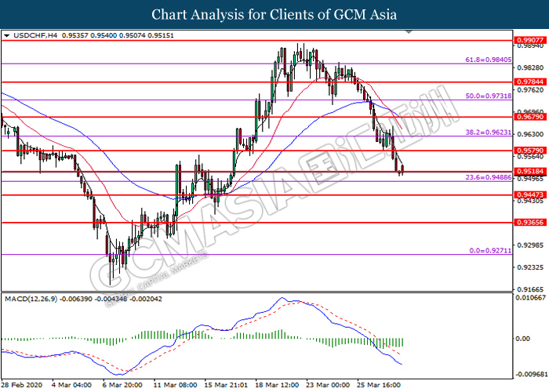Click the MACD 0.010667 scale value
The height and width of the screenshot is (392, 549).
click(x=531, y=297)
